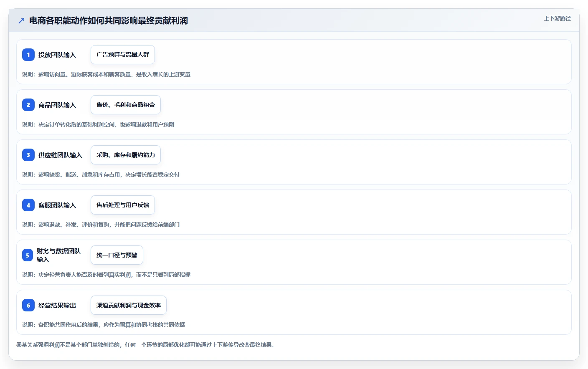Click the description about 决定订单转化后的基础利润空间
588x369 pixels.
pos(98,124)
